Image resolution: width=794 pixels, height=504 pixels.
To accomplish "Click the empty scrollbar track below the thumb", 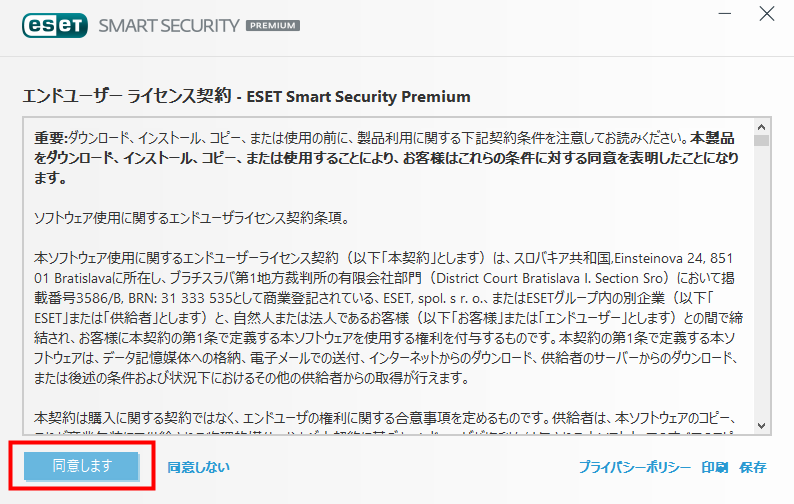I will click(761, 282).
